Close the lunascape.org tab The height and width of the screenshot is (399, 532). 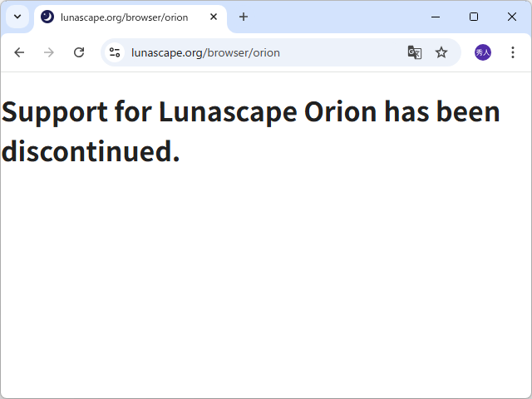coord(214,17)
